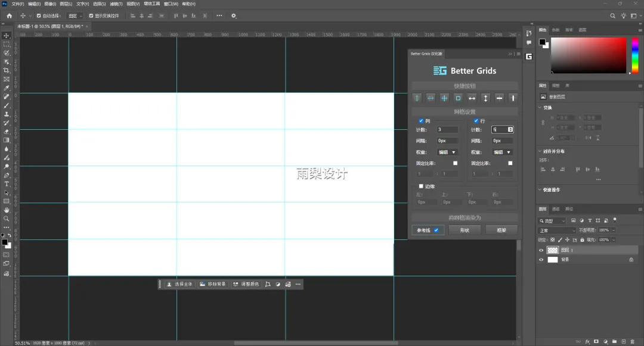
Task: Open column weight dropdown in Better Grids
Action: pos(447,152)
